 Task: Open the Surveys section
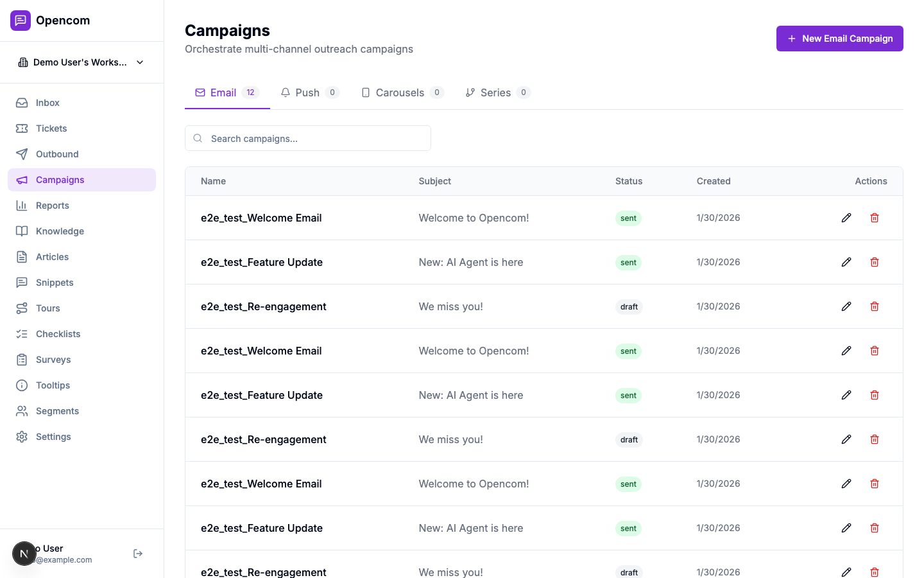(53, 360)
